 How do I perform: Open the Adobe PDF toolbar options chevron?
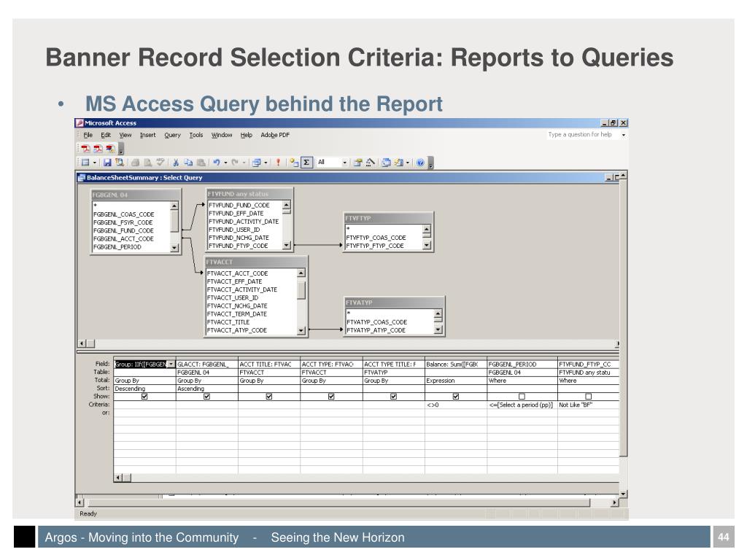point(121,149)
